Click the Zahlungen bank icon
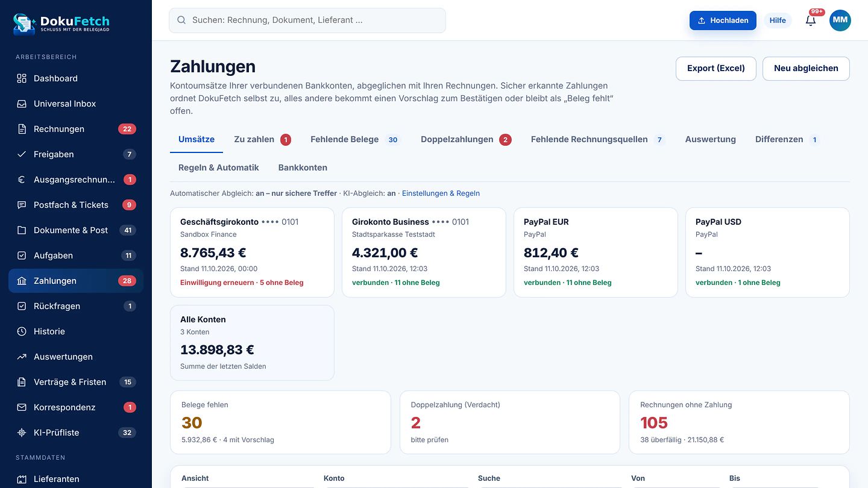This screenshot has width=868, height=488. coord(22,281)
